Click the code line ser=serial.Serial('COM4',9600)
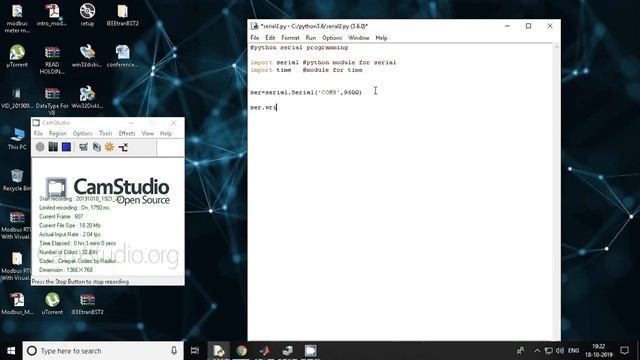This screenshot has height=360, width=640. click(306, 92)
